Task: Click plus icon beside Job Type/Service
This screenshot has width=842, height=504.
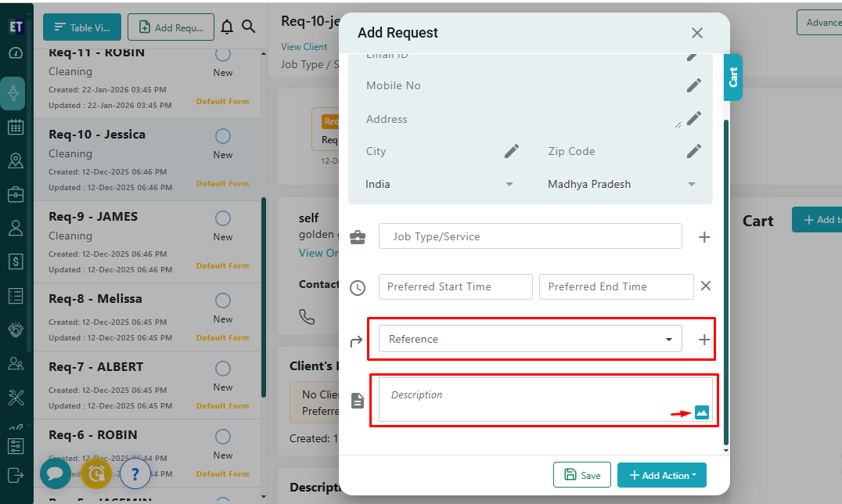Action: 704,236
